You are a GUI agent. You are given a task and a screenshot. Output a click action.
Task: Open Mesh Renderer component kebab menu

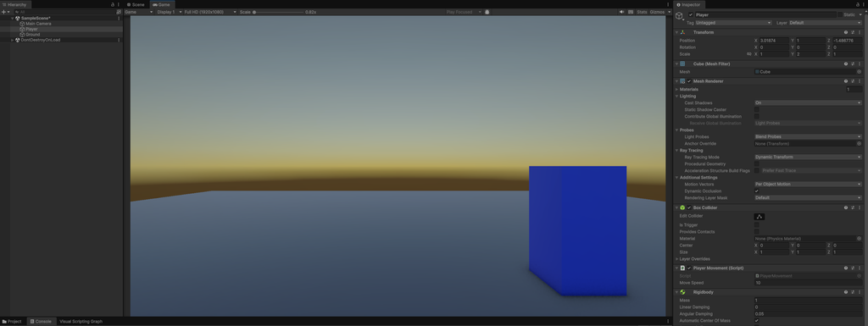pyautogui.click(x=860, y=80)
